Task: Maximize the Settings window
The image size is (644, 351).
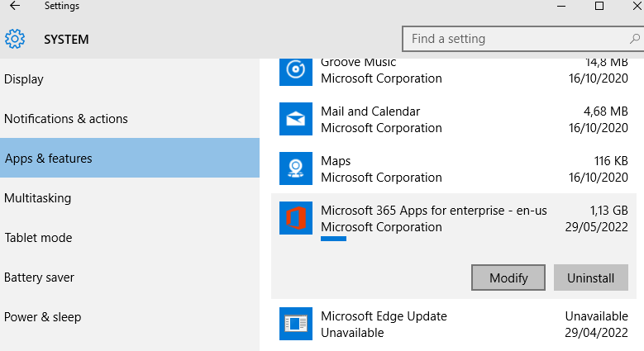Action: 599,6
